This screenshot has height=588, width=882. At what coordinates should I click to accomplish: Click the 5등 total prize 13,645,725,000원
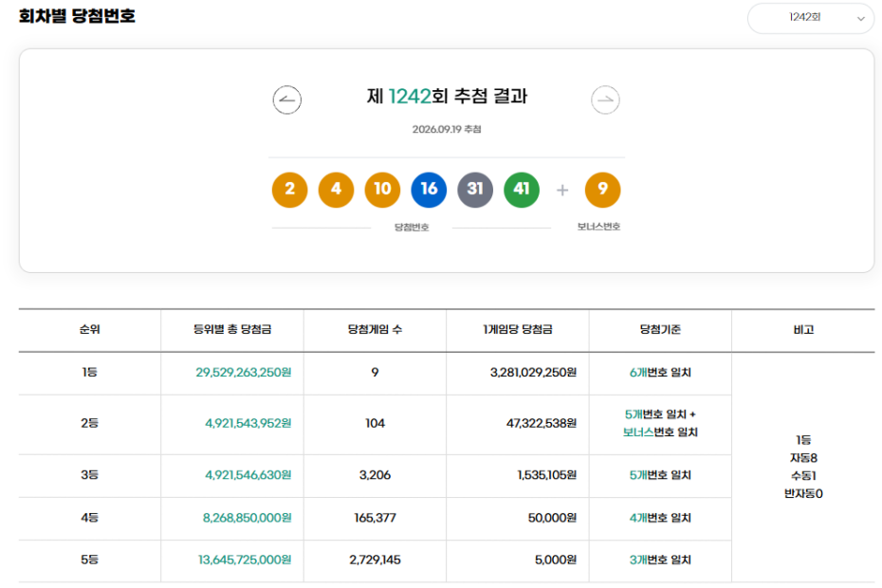pos(245,560)
